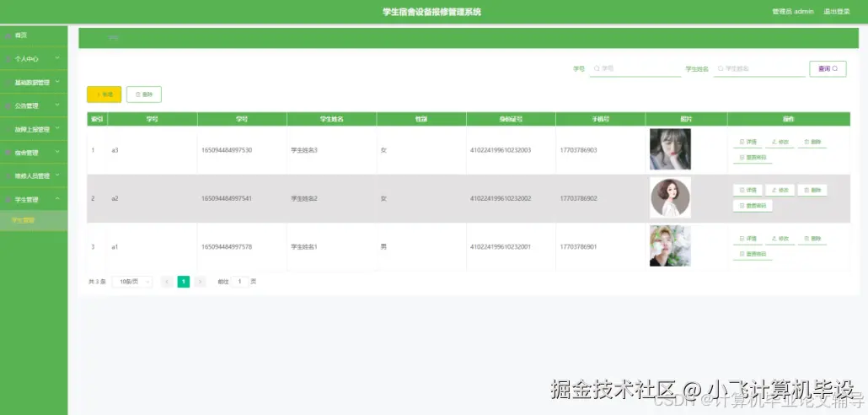Click 修改 for student a1
868x415 pixels.
(780, 239)
